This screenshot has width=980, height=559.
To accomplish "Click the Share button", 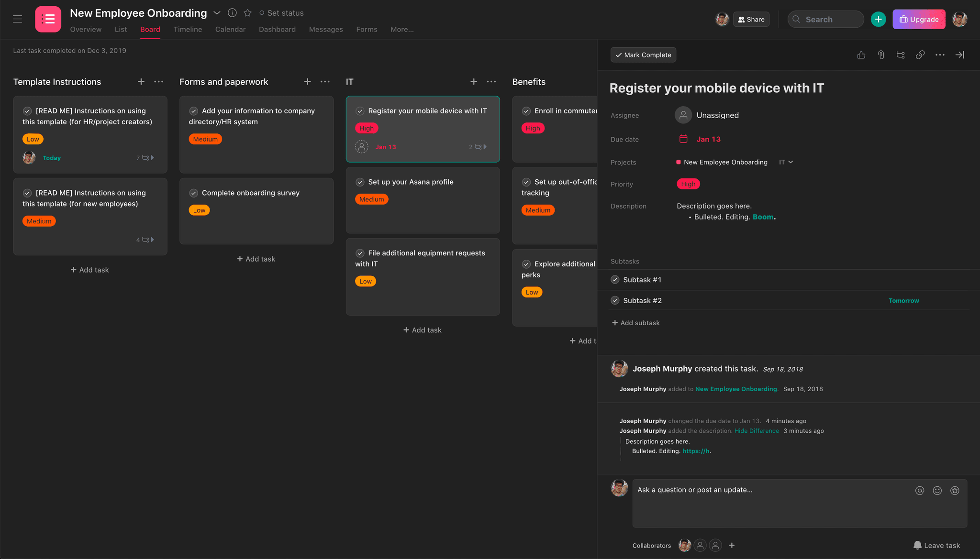I will pyautogui.click(x=751, y=19).
